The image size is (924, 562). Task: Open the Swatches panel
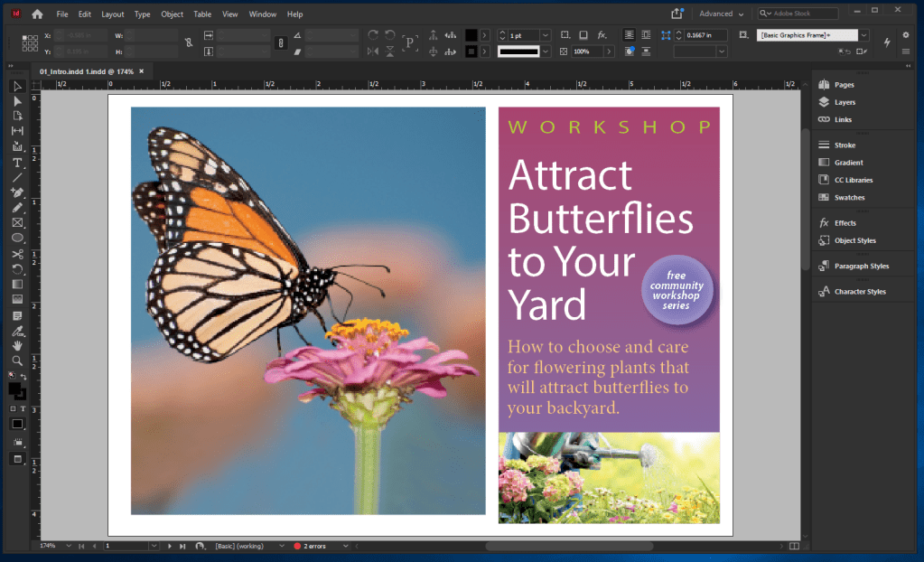[849, 197]
